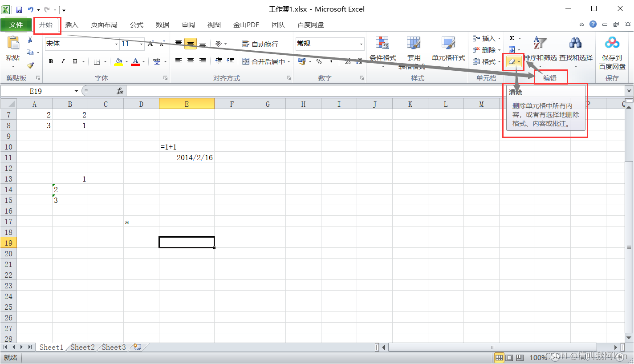
Task: Click the cell borders icon
Action: [x=97, y=62]
